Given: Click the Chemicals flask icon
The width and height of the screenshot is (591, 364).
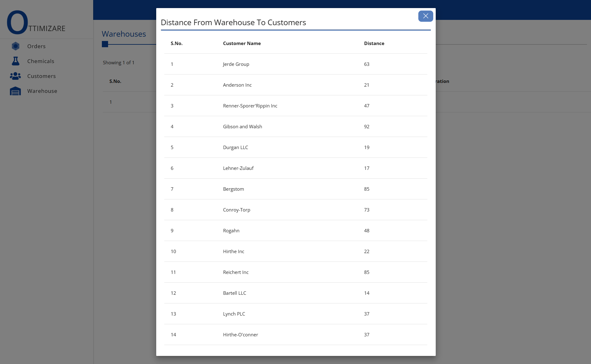Looking at the screenshot, I should [x=16, y=61].
